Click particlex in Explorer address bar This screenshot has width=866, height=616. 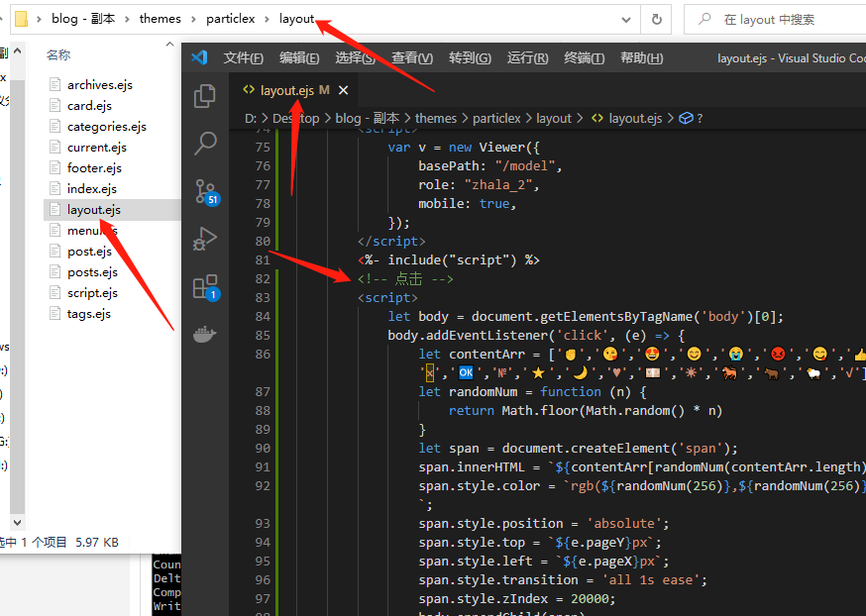click(230, 19)
